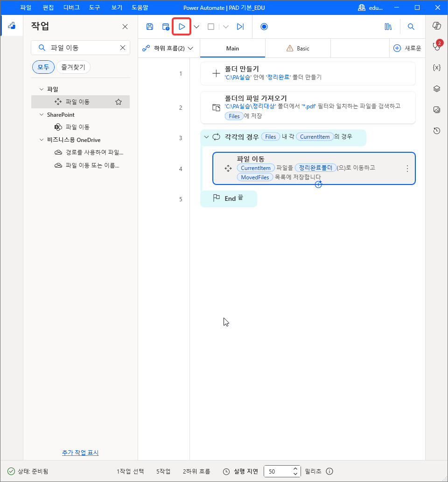
Task: Collapse the SharePoint group
Action: [x=42, y=114]
